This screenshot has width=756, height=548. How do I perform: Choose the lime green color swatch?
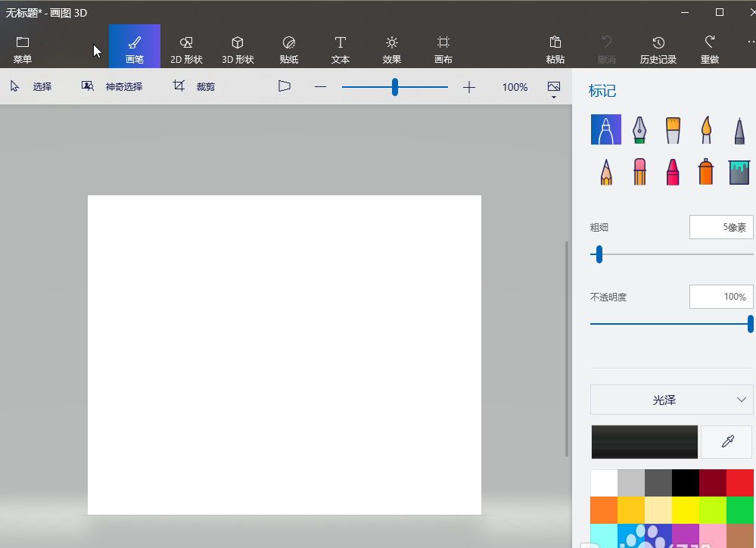tap(713, 510)
